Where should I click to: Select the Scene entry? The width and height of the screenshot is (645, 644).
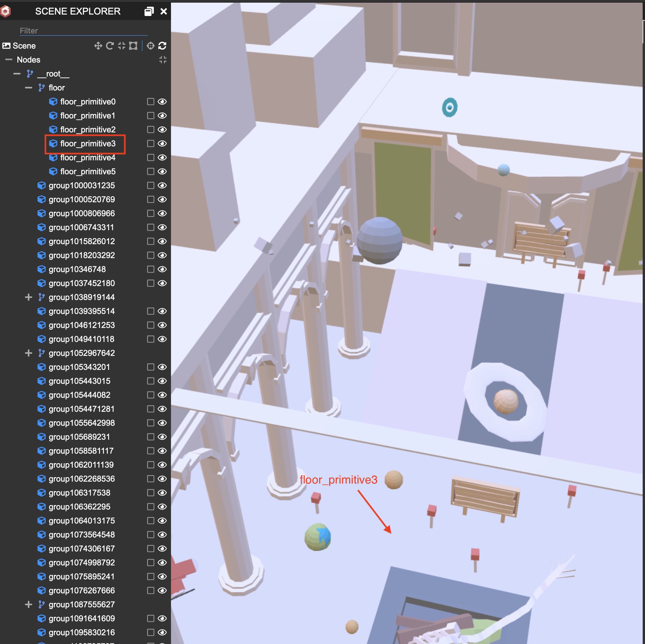coord(24,46)
